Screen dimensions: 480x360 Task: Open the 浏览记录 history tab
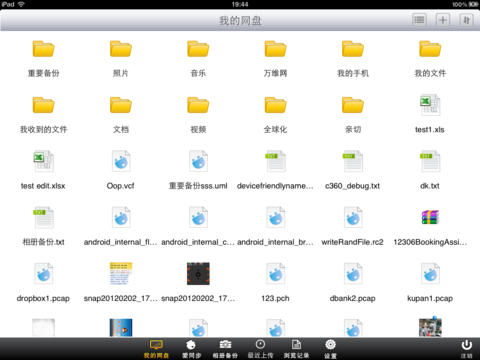[296, 349]
